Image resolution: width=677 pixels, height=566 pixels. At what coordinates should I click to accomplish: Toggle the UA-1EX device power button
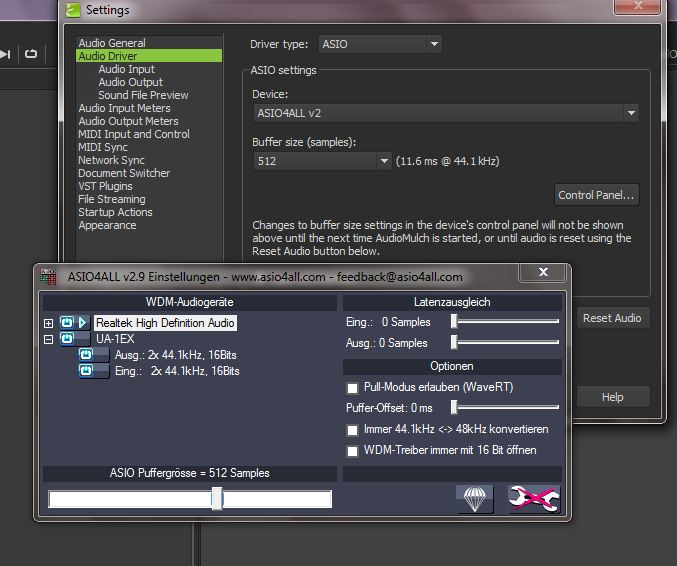(67, 339)
